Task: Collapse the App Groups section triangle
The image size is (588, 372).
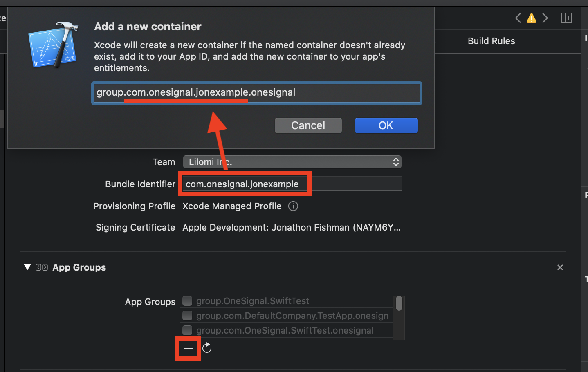Action: pos(27,267)
